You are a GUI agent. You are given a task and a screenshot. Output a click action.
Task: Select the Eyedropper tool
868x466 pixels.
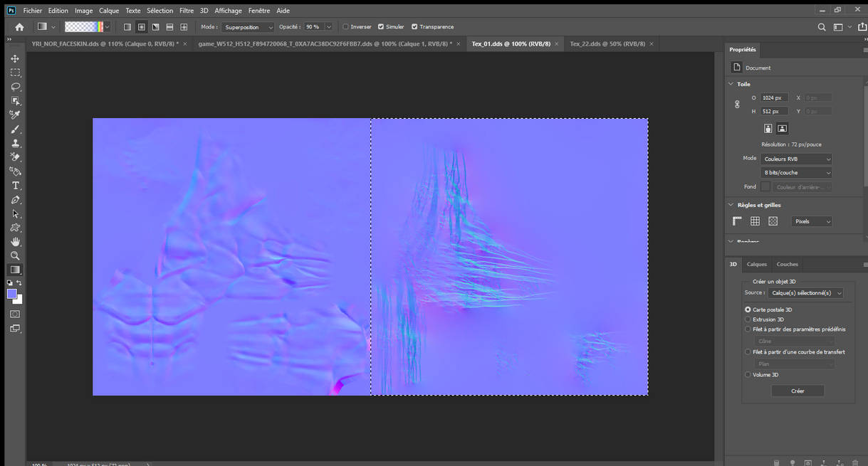point(15,115)
